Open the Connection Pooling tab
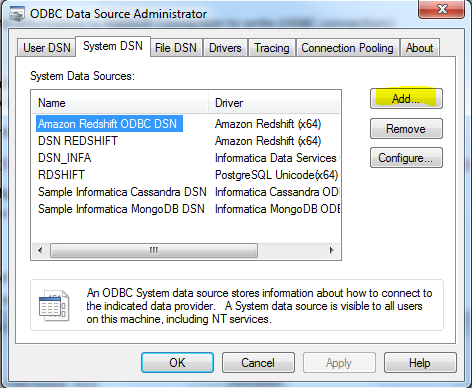The height and width of the screenshot is (388, 472). pos(347,48)
